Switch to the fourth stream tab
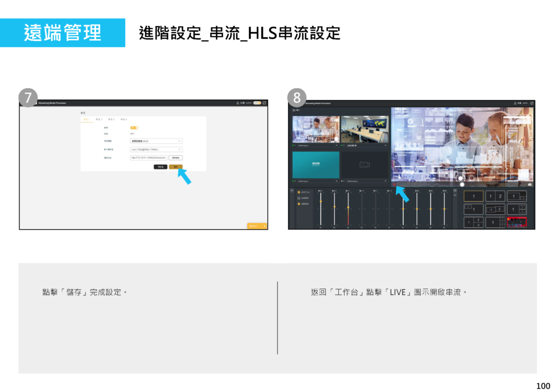This screenshot has width=555, height=392. [124, 119]
